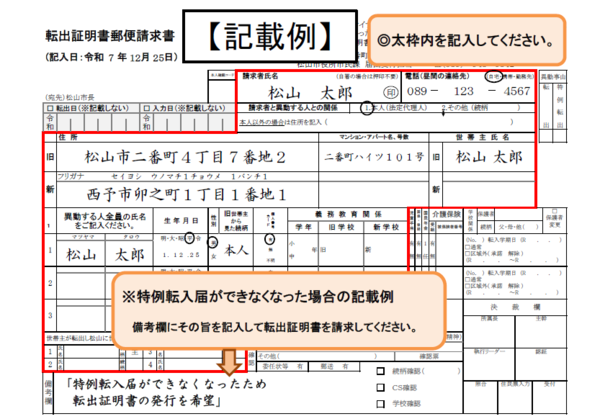Click the 備考欄 label
The height and width of the screenshot is (419, 600).
(48, 393)
